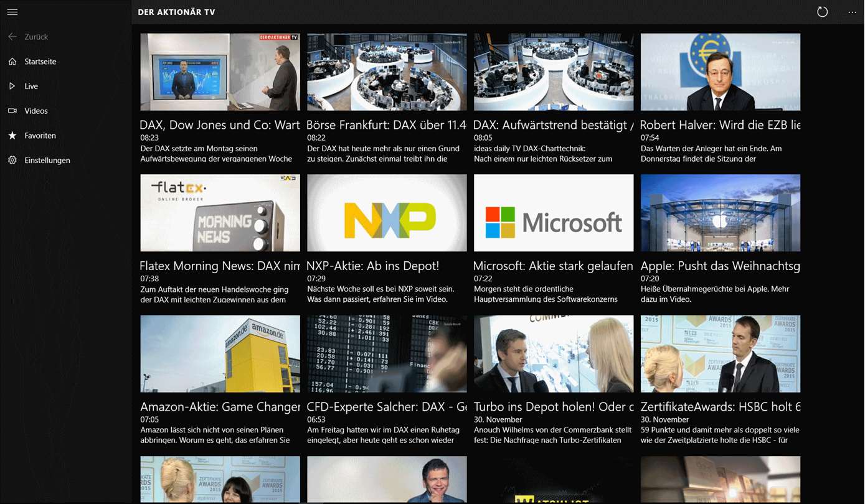
Task: Refresh the video list
Action: point(822,12)
